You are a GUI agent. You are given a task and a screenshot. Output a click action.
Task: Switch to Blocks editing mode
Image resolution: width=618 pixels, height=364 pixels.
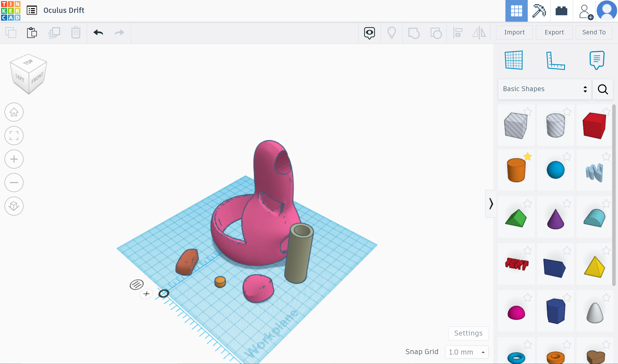click(562, 11)
